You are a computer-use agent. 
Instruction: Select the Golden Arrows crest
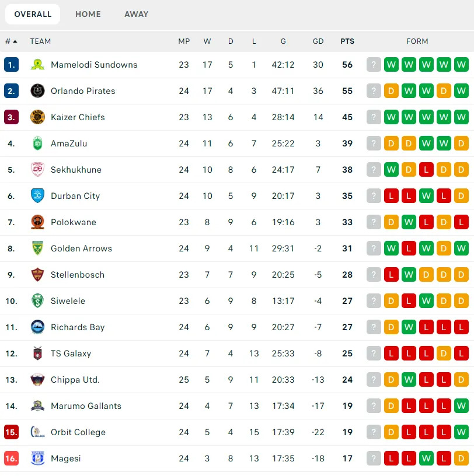click(37, 249)
